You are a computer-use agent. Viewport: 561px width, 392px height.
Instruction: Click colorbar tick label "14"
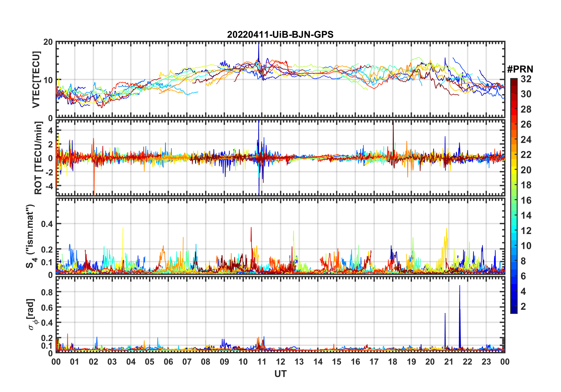(x=526, y=215)
